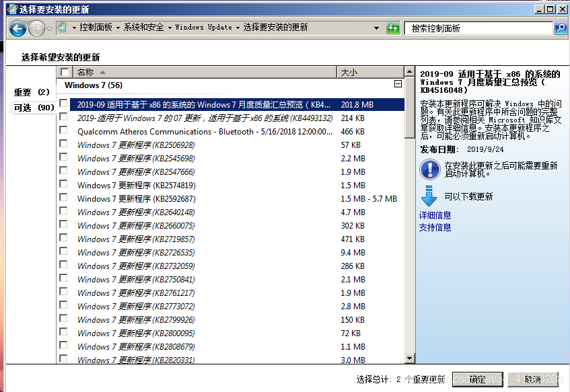Check the KB2592687 update checkbox
The height and width of the screenshot is (392, 570).
tap(63, 197)
